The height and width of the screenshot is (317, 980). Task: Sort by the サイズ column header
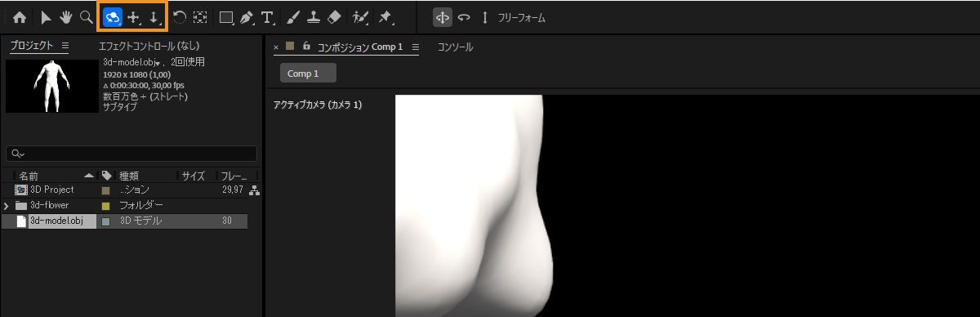pos(193,176)
